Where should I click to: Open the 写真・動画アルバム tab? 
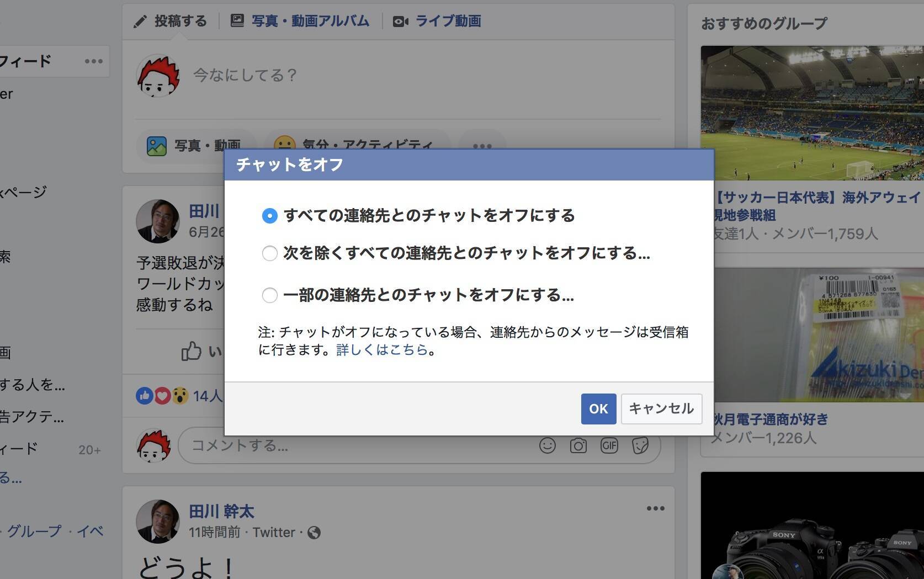[310, 21]
